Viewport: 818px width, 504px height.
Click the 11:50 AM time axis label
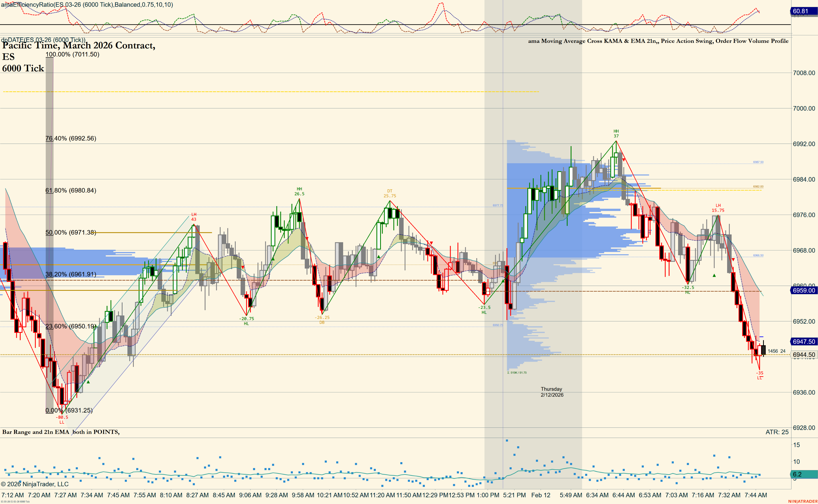tap(409, 495)
